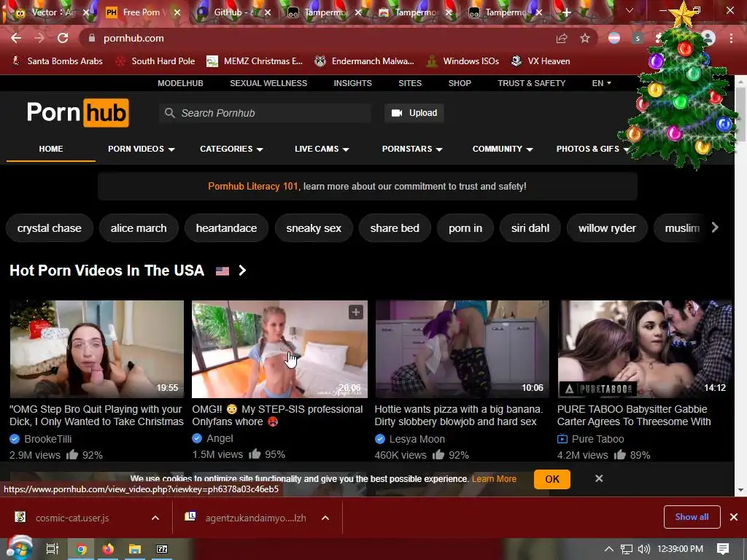Show hidden system tray icons

click(x=609, y=549)
